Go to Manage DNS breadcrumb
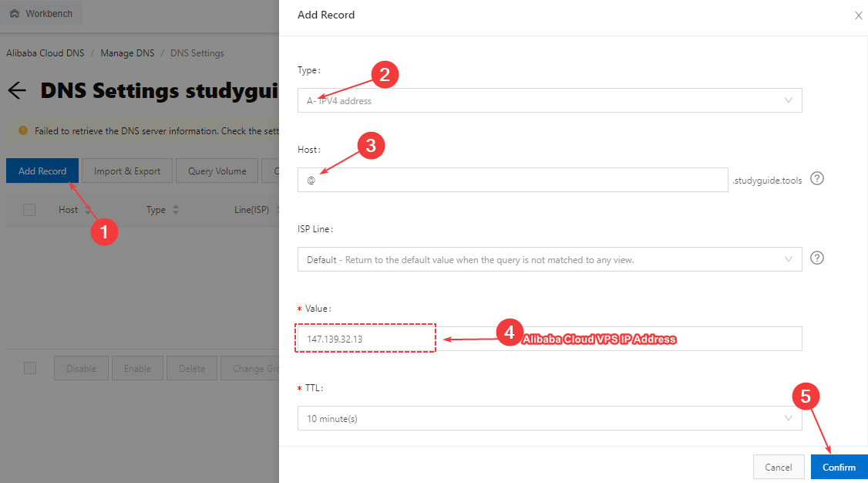This screenshot has height=483, width=868. (x=127, y=53)
